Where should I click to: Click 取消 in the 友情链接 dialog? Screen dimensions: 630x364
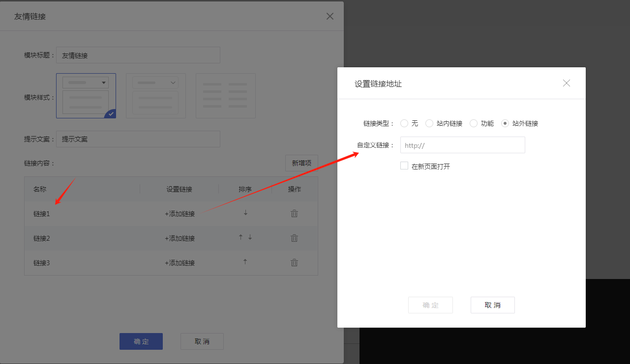click(202, 341)
